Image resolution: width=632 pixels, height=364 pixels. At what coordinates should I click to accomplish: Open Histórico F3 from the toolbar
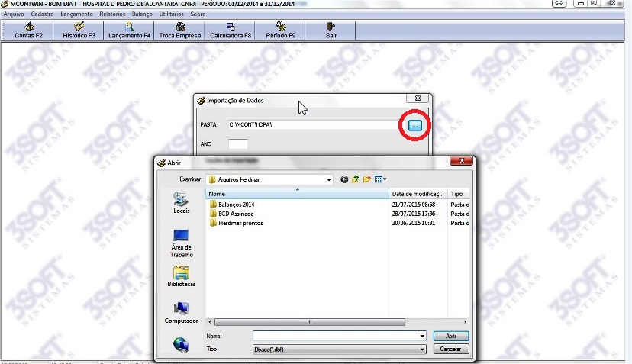[79, 31]
